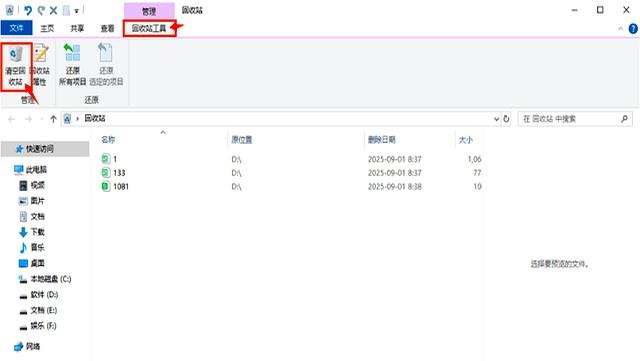Click the undo icon in quick access toolbar
Screen dimensions: 640x361
click(28, 10)
